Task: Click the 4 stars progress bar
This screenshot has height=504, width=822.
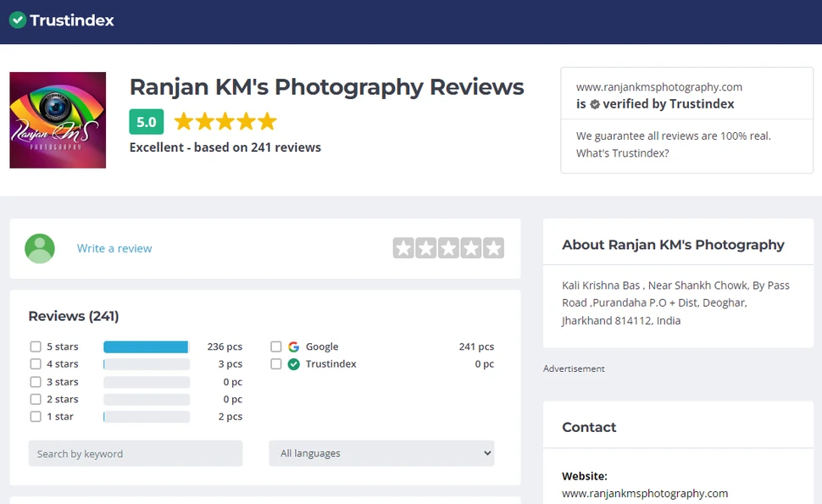Action: (x=147, y=364)
